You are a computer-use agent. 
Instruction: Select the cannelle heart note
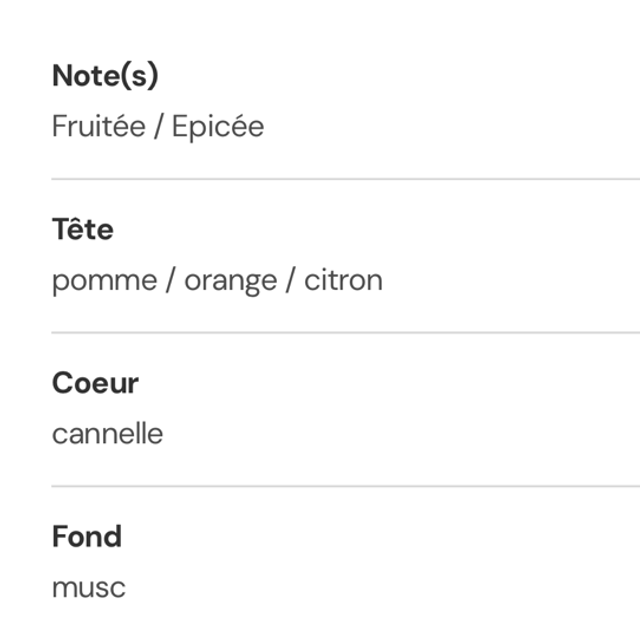click(x=107, y=434)
